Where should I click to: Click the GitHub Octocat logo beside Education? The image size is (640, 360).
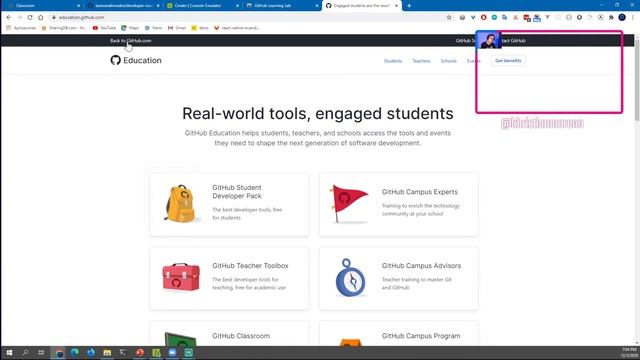coord(116,60)
